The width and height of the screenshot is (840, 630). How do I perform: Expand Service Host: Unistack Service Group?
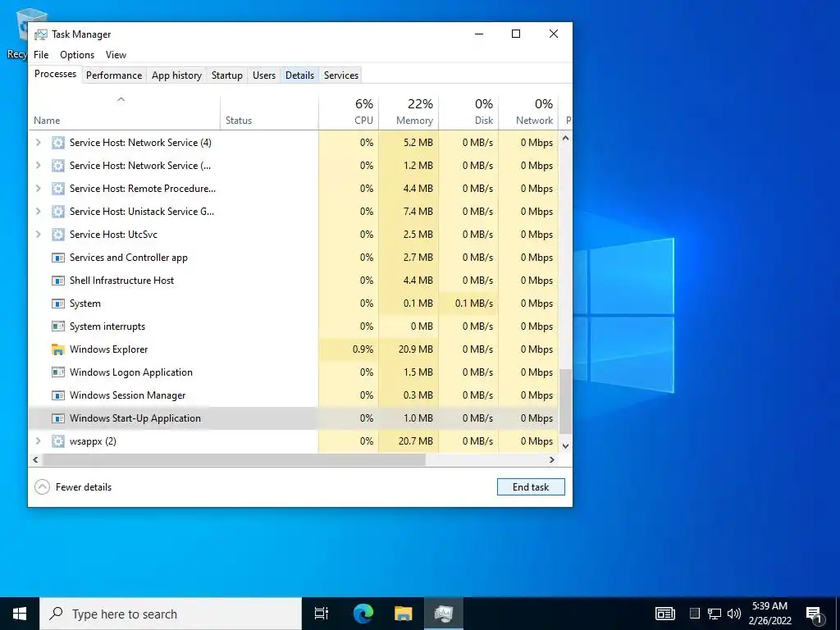[38, 212]
